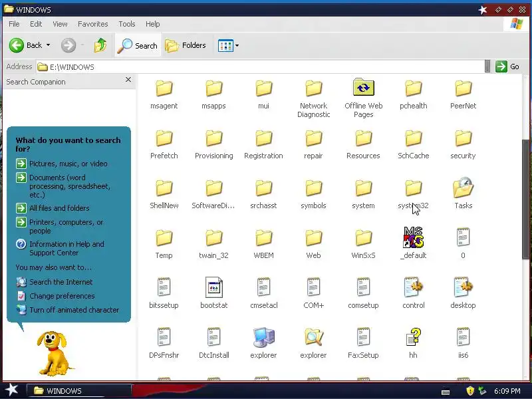Select the msagent folder

click(164, 94)
